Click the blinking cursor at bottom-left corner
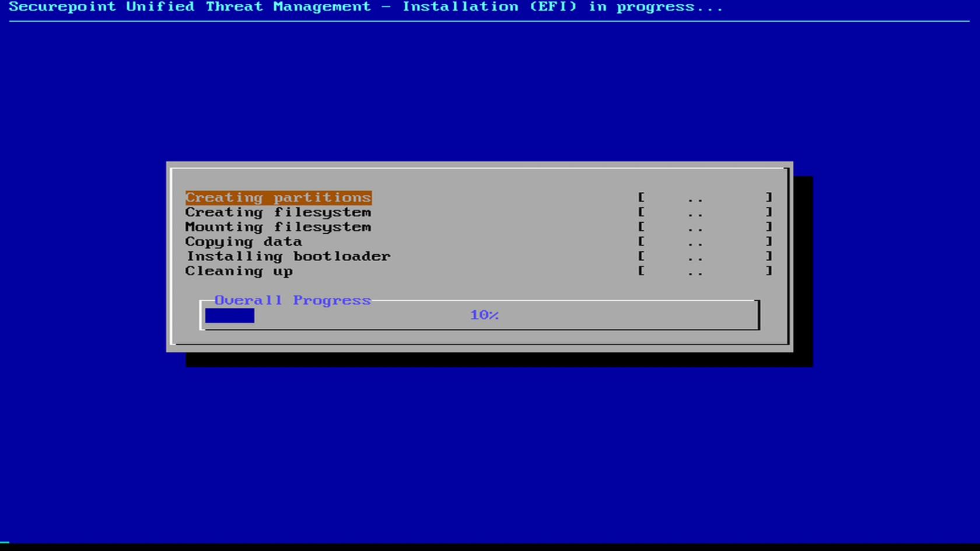980x551 pixels. coord(5,542)
